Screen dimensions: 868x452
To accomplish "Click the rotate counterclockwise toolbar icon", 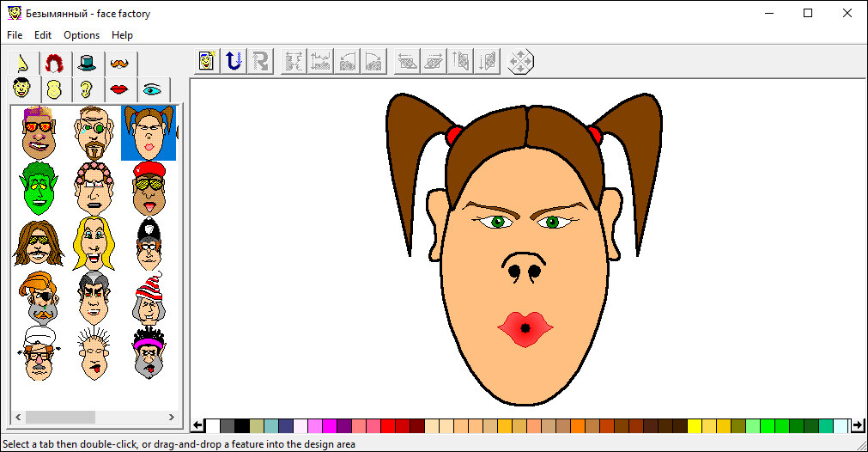I will pyautogui.click(x=347, y=61).
